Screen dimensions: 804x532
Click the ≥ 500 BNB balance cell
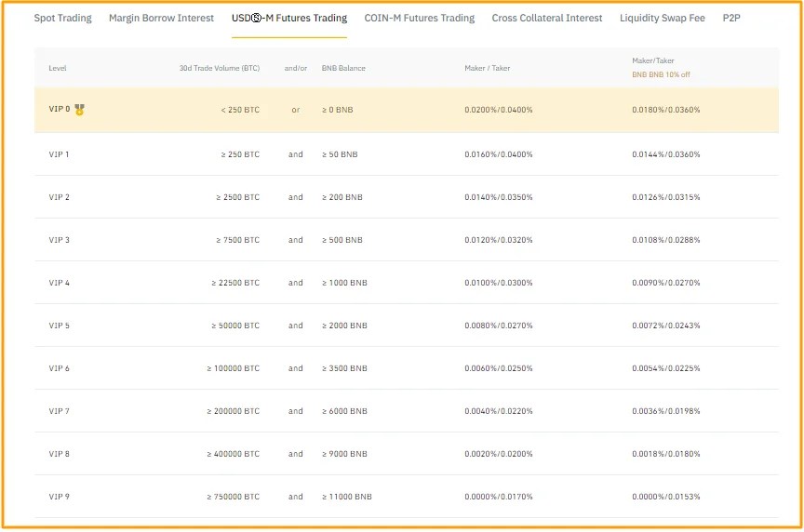342,240
